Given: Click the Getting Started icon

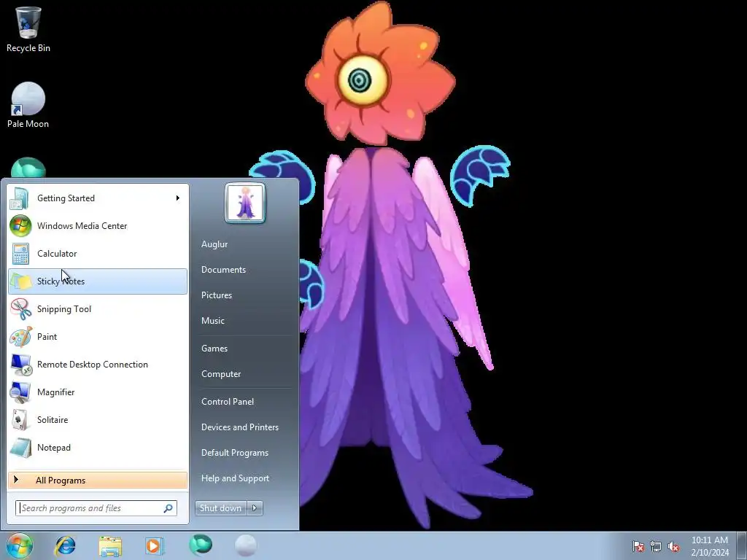Looking at the screenshot, I should pos(20,198).
